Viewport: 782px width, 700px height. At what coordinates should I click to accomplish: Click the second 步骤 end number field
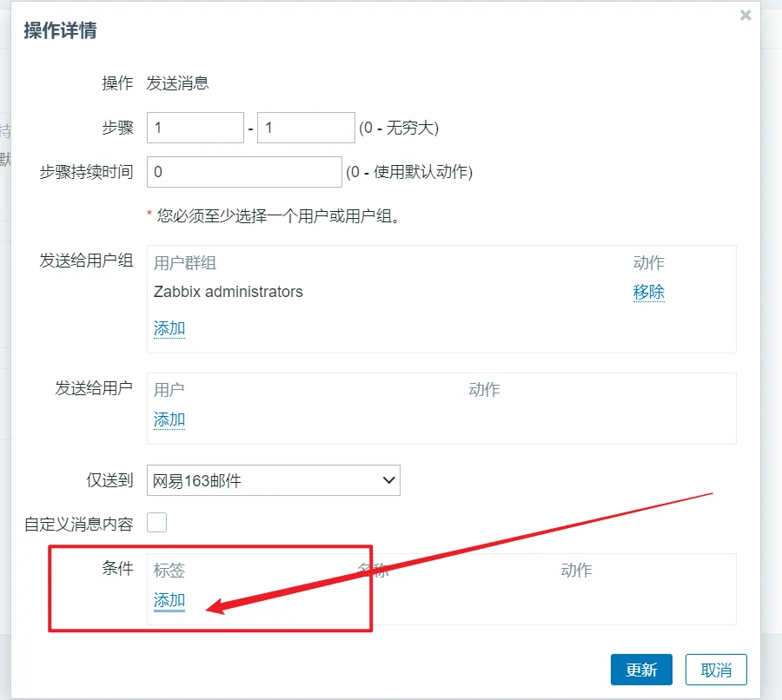point(306,128)
